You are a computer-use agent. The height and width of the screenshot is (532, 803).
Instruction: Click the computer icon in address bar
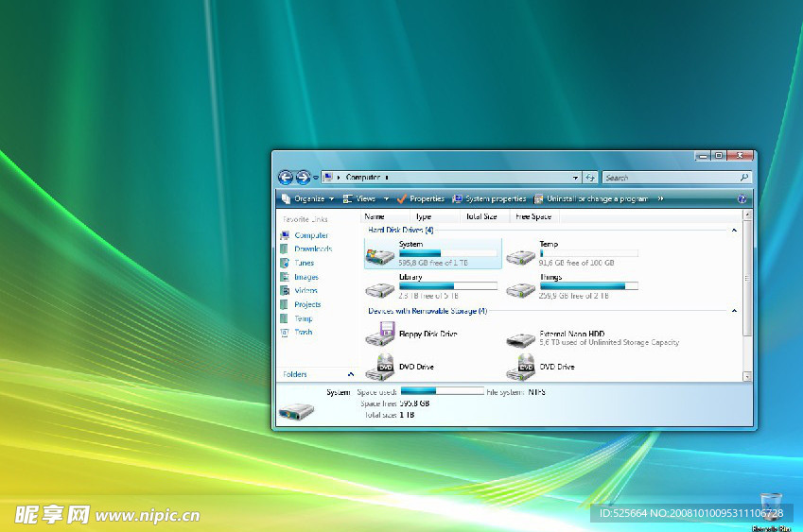point(328,177)
